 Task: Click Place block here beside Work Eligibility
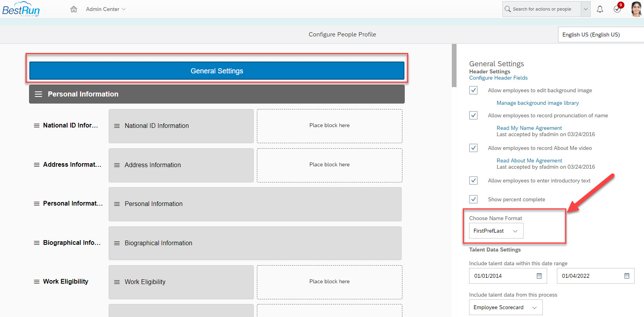[329, 282]
